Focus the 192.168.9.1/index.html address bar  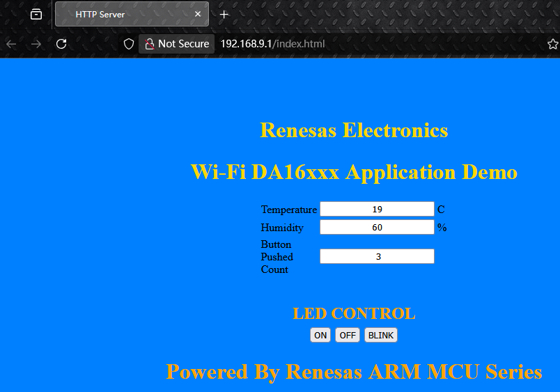pos(273,44)
